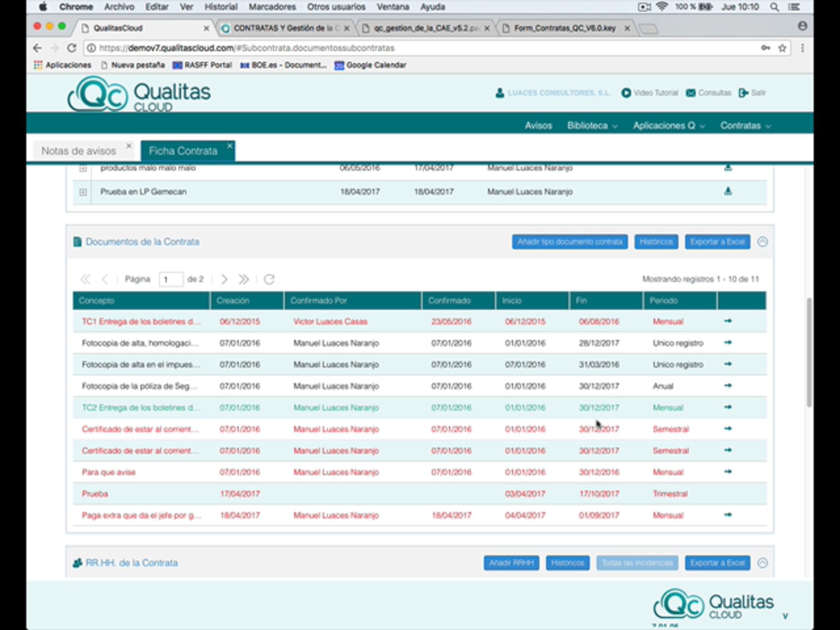The image size is (840, 630).
Task: Open the Biblioteca dropdown menu
Action: 592,126
